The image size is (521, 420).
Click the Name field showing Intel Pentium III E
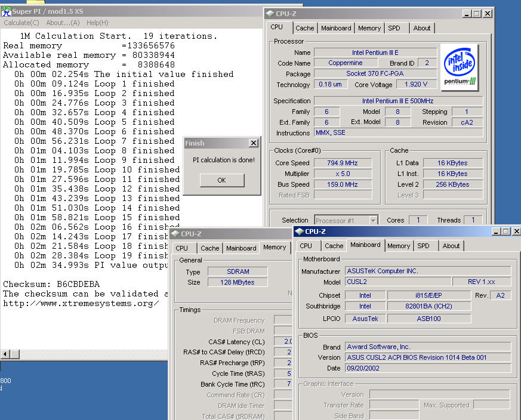tap(375, 52)
